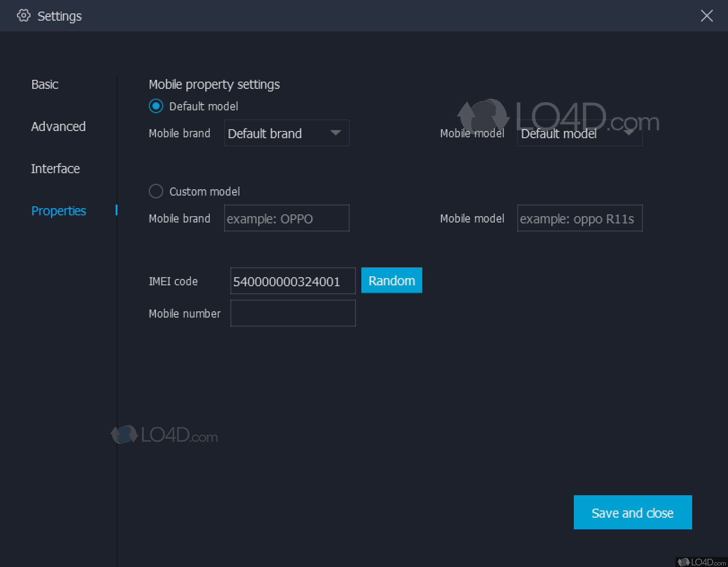Select the Default model radio button
728x567 pixels.
(x=156, y=106)
